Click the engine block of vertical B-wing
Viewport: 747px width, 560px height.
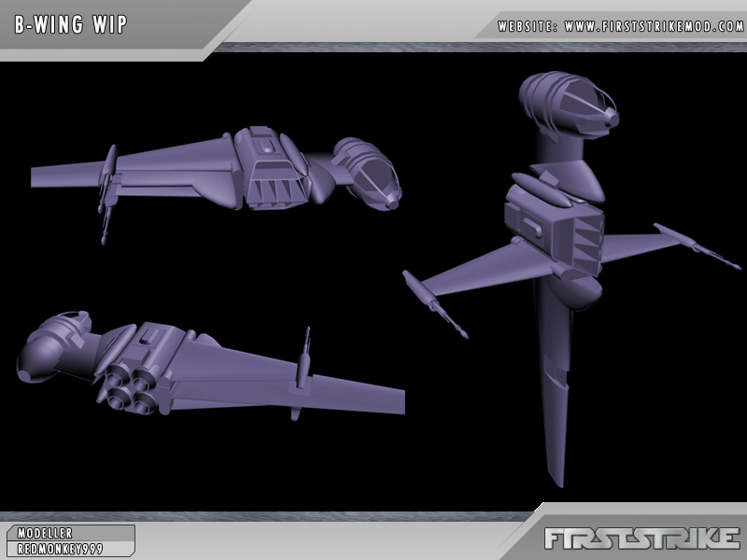554,227
